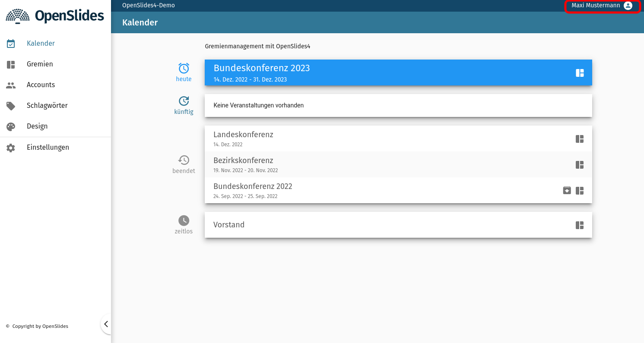Click the Kalender page heading
The image size is (644, 343).
(x=140, y=22)
